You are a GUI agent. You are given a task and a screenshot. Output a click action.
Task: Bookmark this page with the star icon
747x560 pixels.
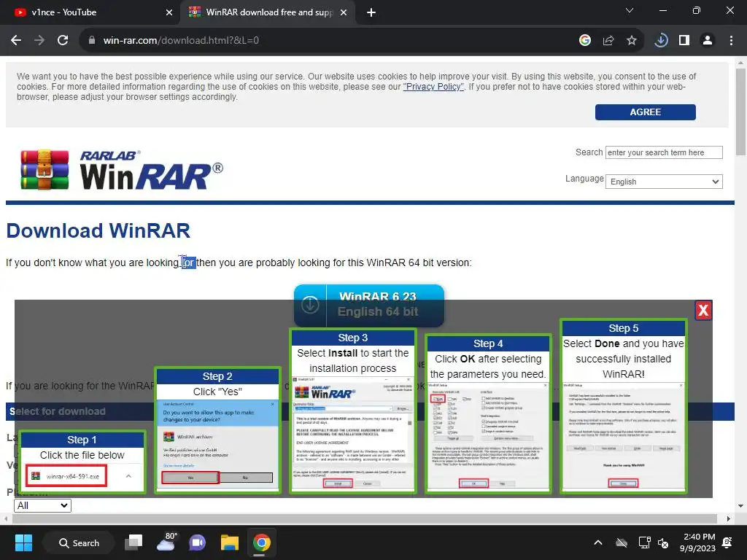(x=632, y=41)
